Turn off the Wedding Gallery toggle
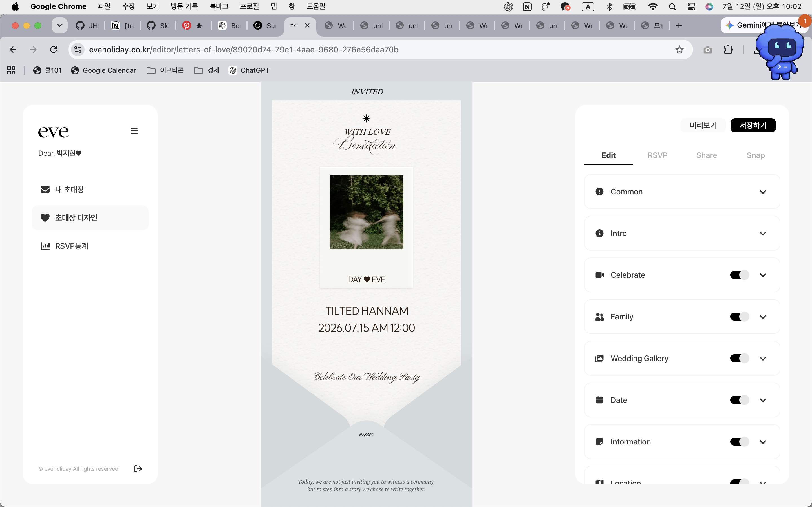812x507 pixels. coord(739,358)
